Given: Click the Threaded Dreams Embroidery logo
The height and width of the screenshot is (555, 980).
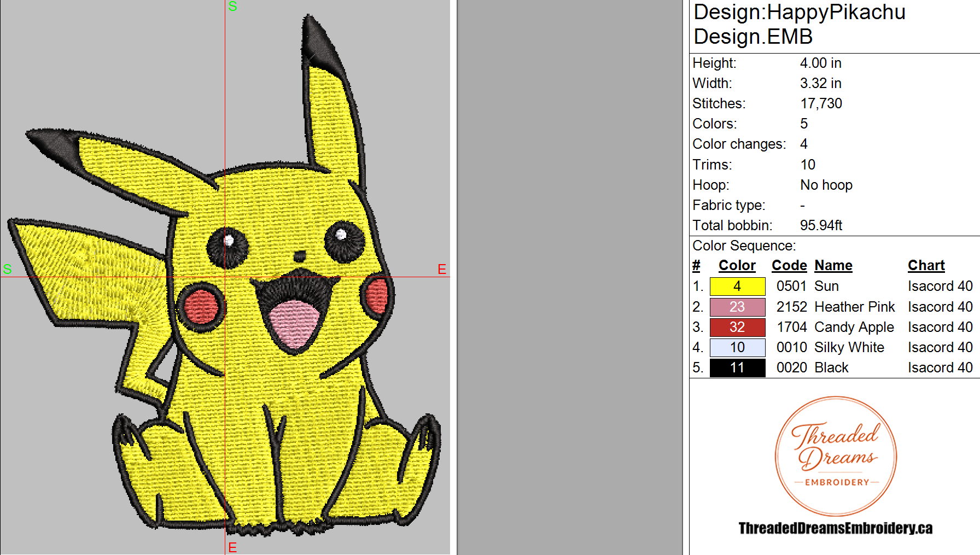Looking at the screenshot, I should (x=836, y=456).
